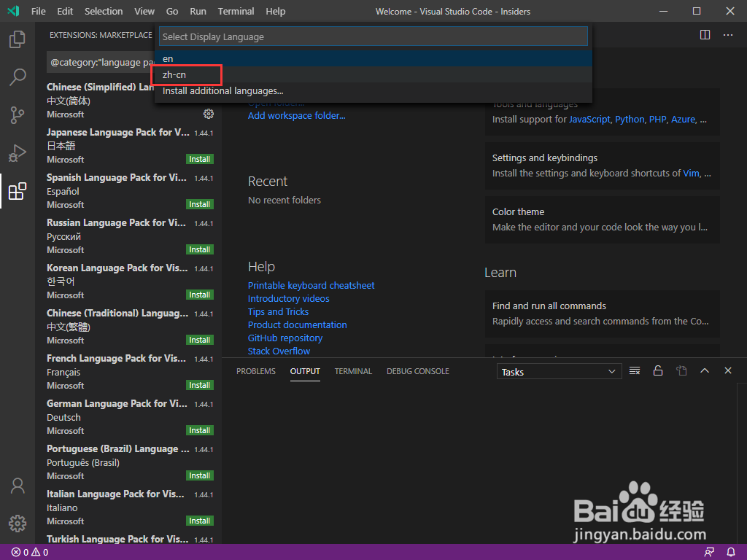Viewport: 747px width, 560px height.
Task: Install the German Language Pack
Action: (x=200, y=430)
